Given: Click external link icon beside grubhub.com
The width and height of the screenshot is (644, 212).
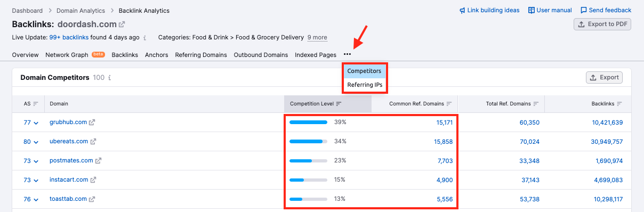Looking at the screenshot, I should [92, 123].
